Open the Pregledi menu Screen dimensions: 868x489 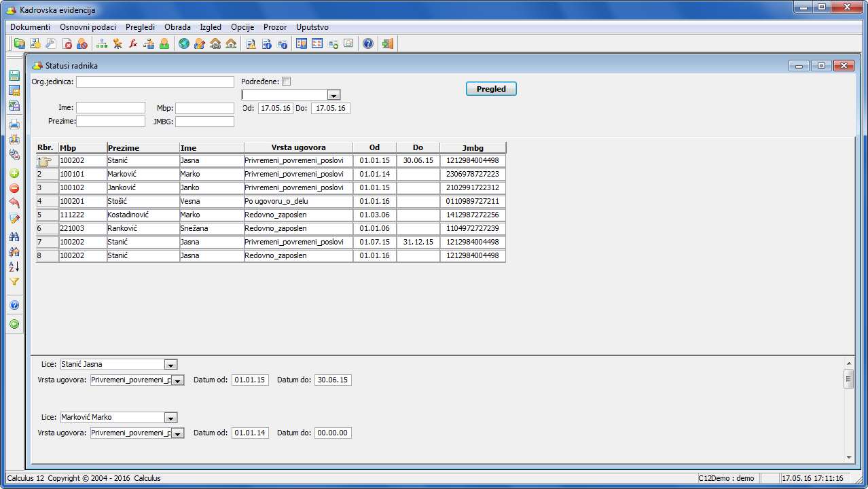[140, 27]
